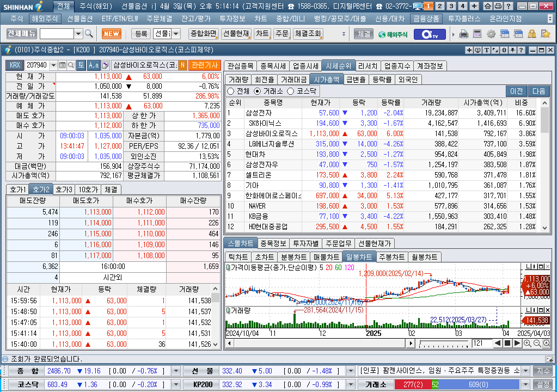Add a new virtual screen with plus button
The height and width of the screenshot is (392, 557).
(x=474, y=6)
